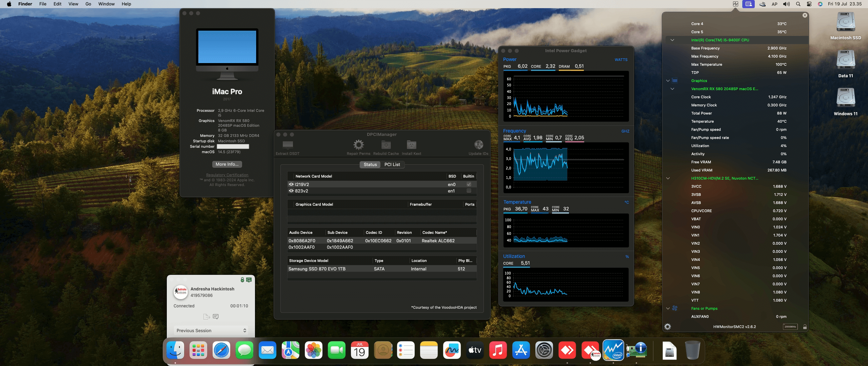
Task: Open the HWMonitorSMC2 settings gear
Action: coord(668,327)
